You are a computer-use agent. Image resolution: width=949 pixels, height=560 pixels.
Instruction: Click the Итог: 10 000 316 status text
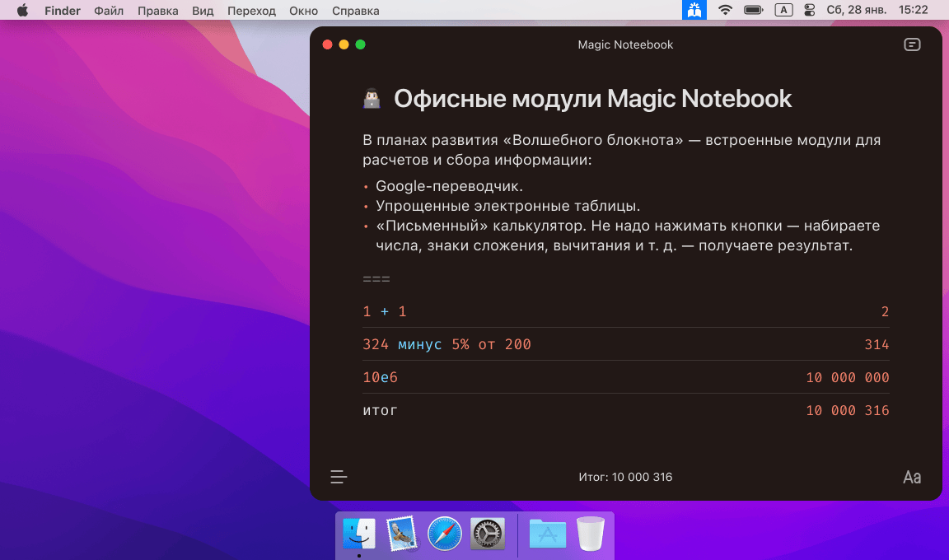pos(625,477)
